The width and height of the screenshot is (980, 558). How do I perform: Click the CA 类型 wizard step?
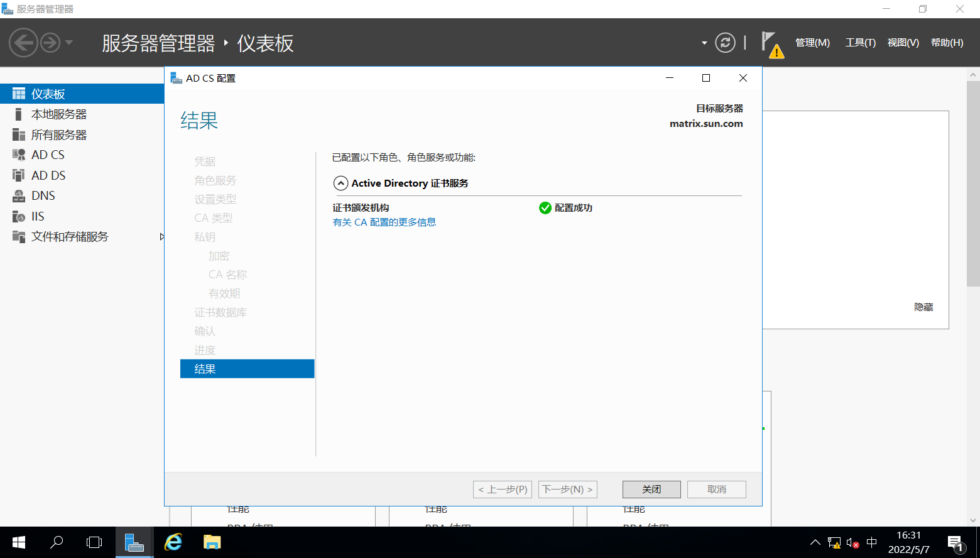pyautogui.click(x=214, y=218)
